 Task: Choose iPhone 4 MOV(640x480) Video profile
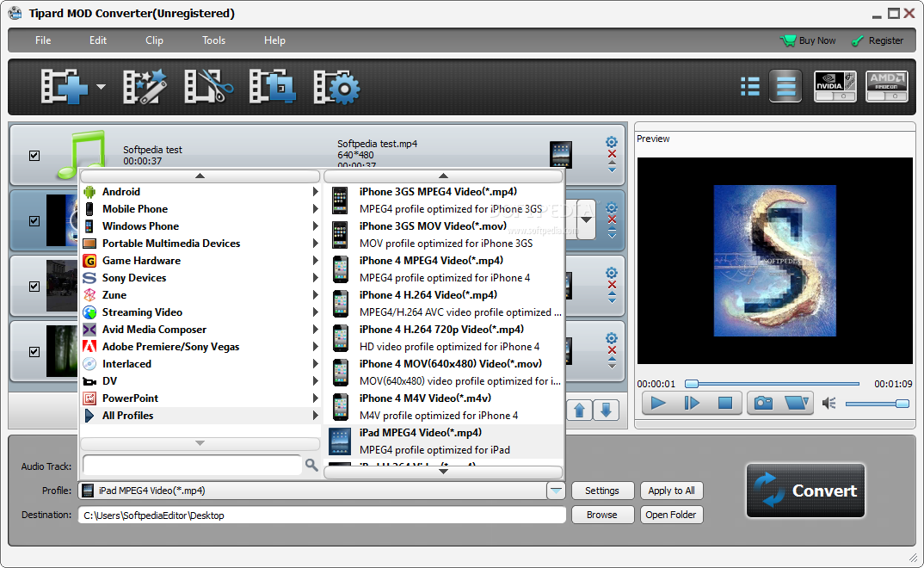click(444, 373)
